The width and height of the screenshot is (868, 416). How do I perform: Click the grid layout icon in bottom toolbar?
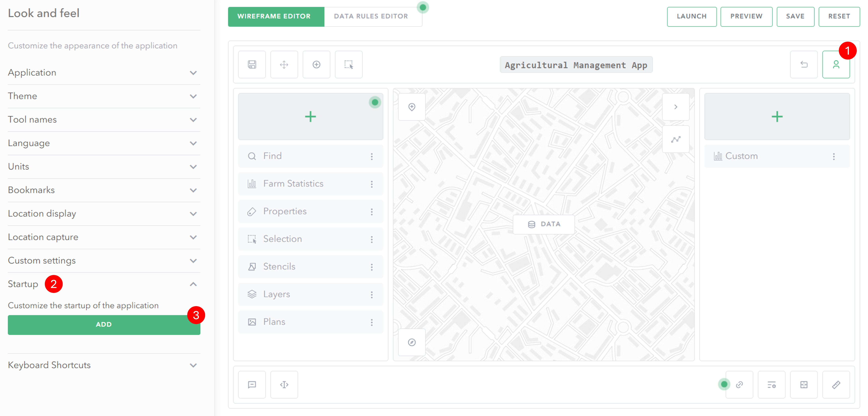tap(804, 385)
